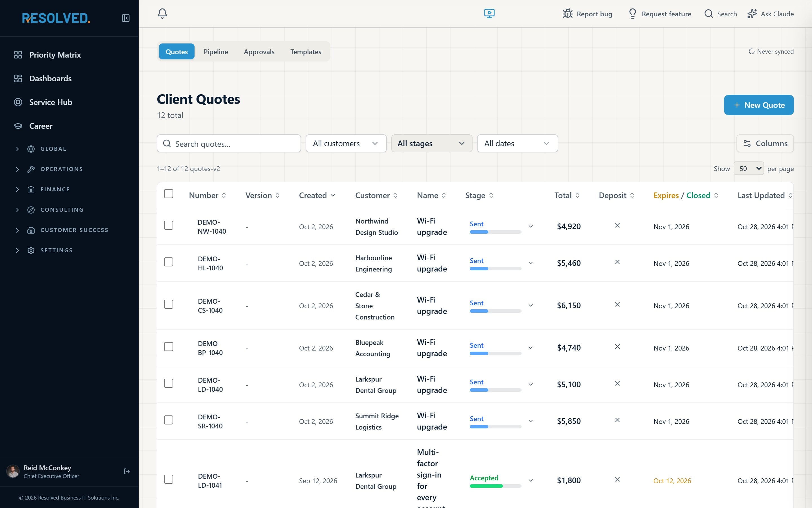Image resolution: width=812 pixels, height=508 pixels.
Task: Sort by the Number column
Action: pyautogui.click(x=207, y=196)
